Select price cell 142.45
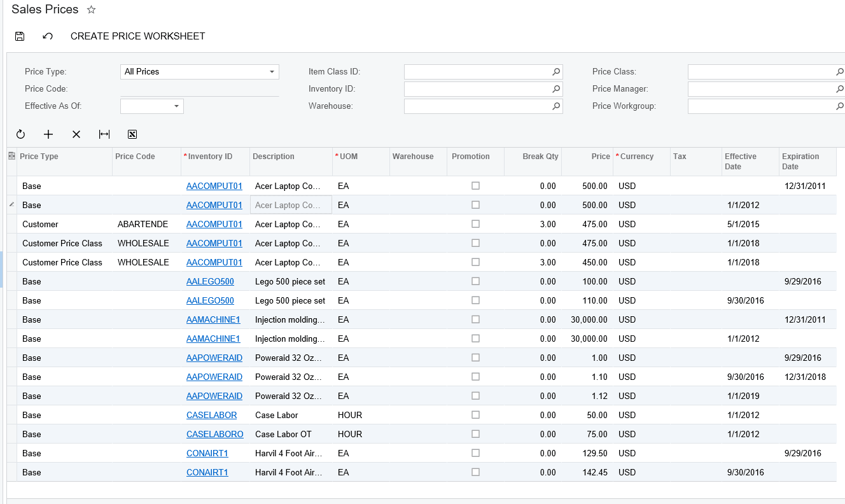 pyautogui.click(x=587, y=472)
